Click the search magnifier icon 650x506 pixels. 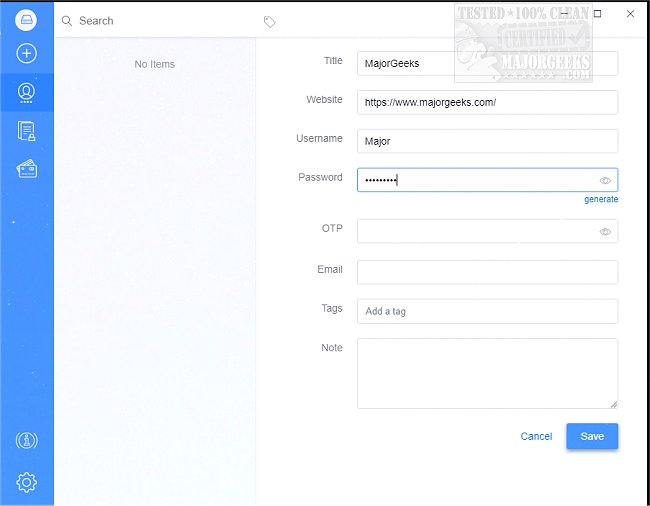click(x=67, y=21)
